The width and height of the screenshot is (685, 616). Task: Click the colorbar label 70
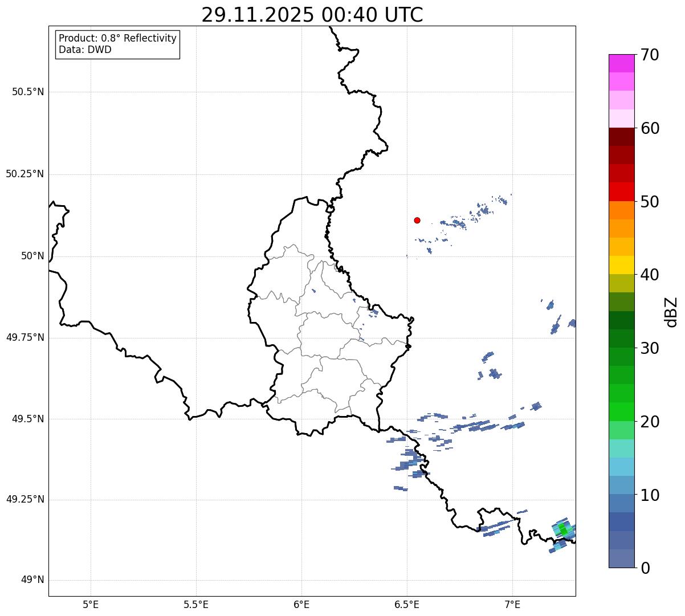pyautogui.click(x=650, y=55)
